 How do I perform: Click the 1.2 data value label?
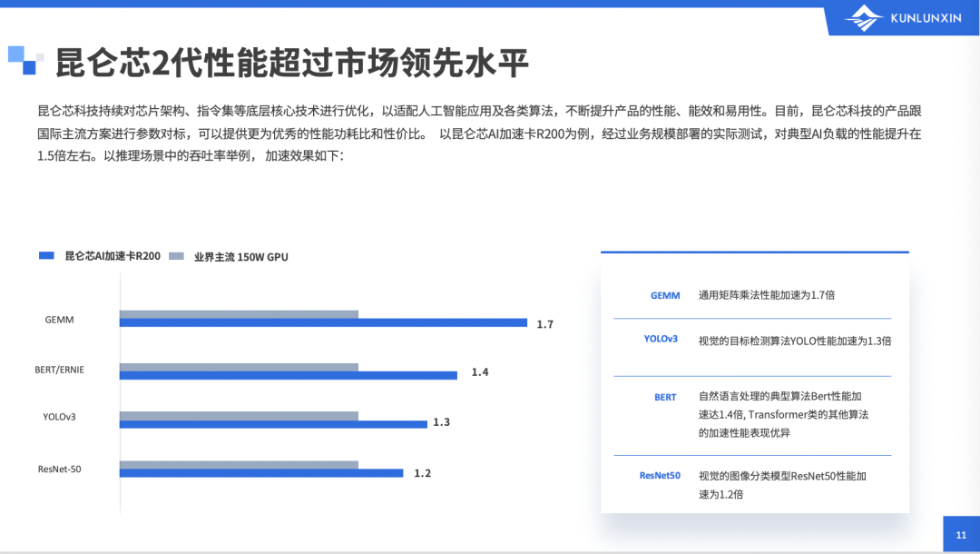click(423, 473)
